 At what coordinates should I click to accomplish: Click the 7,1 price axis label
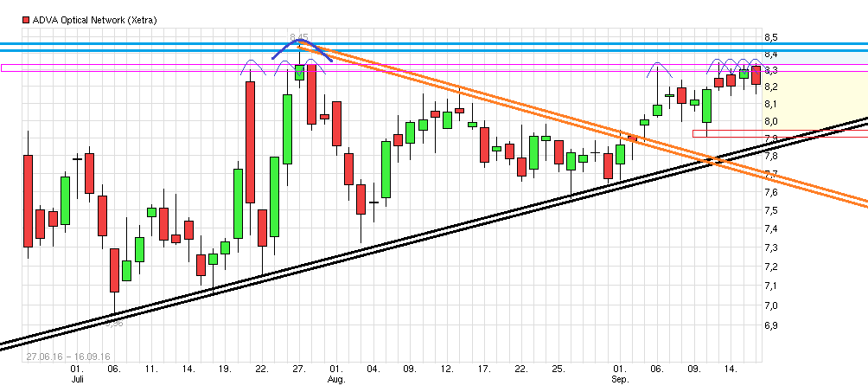click(770, 286)
